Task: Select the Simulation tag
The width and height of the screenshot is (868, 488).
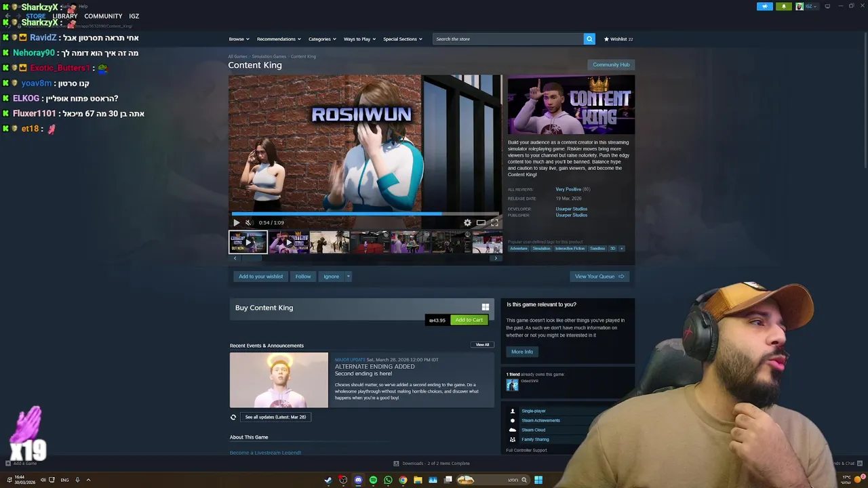Action: pos(541,249)
